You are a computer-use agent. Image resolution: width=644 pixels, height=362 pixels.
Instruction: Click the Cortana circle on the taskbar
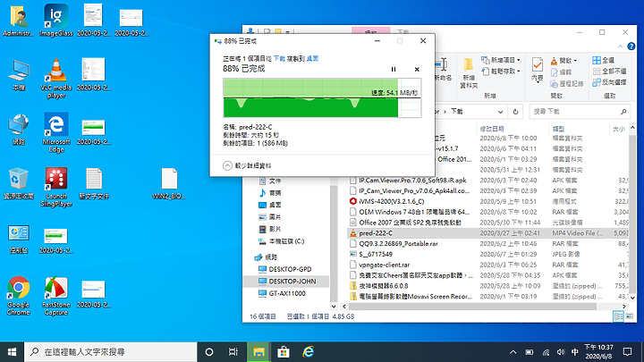(x=208, y=351)
